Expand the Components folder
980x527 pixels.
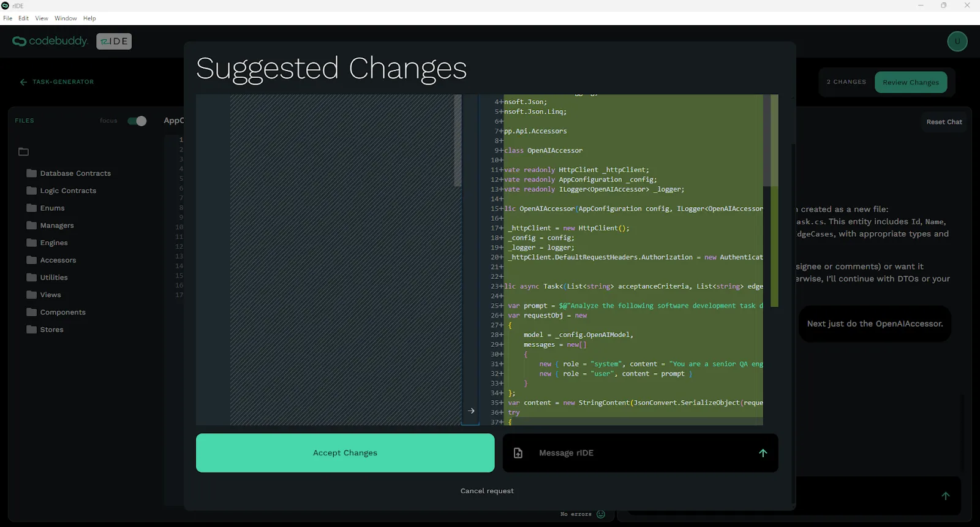point(56,312)
